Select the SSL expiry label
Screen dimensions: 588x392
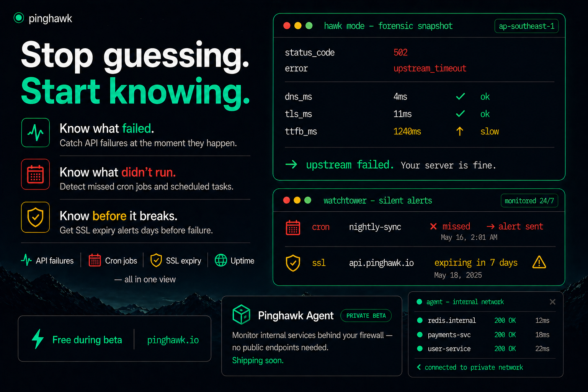183,261
